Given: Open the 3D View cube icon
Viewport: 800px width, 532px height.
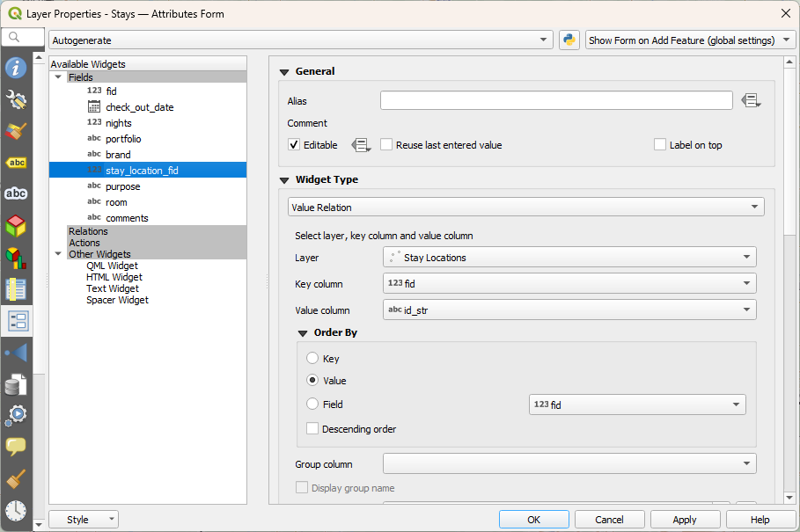Looking at the screenshot, I should pos(16,226).
